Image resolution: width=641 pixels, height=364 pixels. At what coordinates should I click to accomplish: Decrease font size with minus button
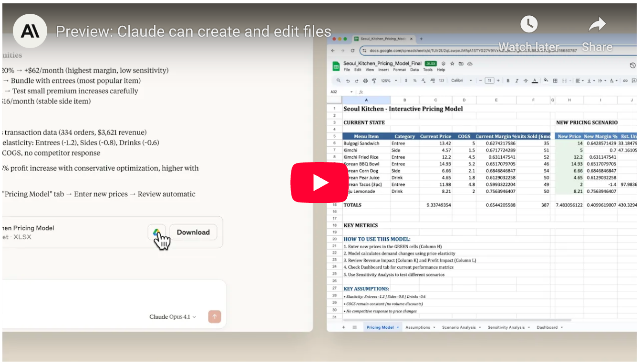click(x=481, y=81)
